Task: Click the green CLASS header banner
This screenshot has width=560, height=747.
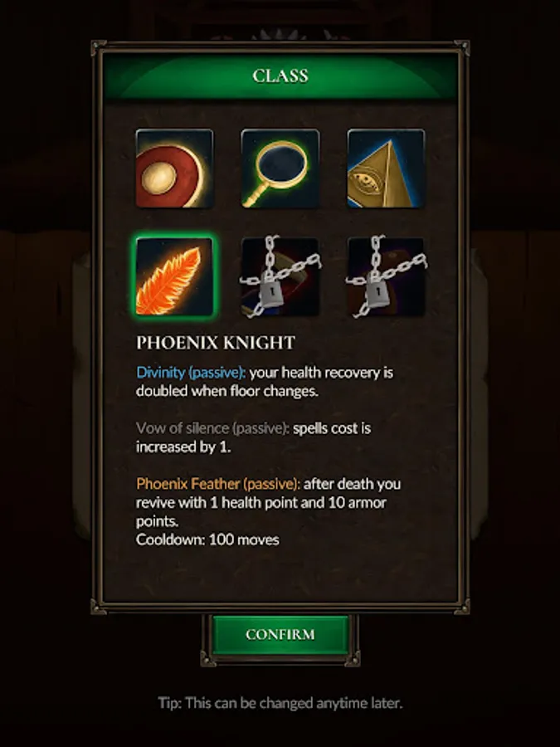Action: coord(280,76)
